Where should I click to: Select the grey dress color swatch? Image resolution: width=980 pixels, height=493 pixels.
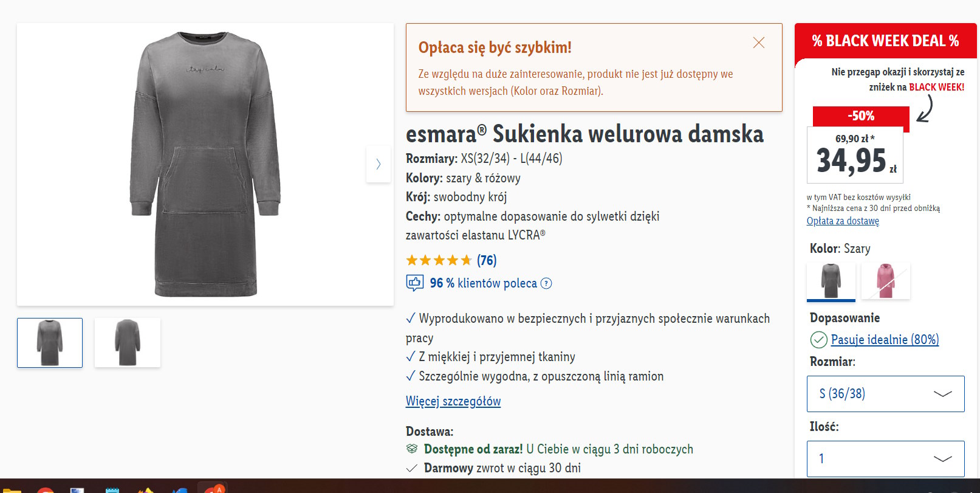[831, 281]
